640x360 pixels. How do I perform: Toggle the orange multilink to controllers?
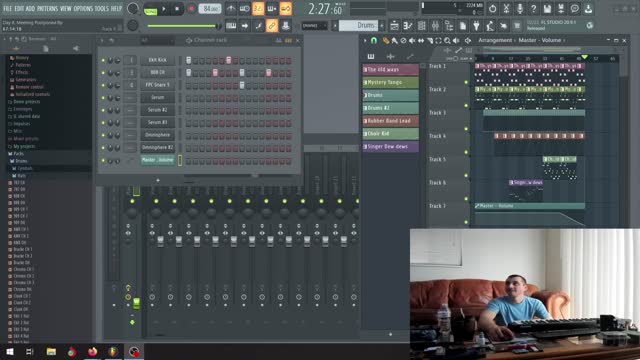click(x=272, y=26)
